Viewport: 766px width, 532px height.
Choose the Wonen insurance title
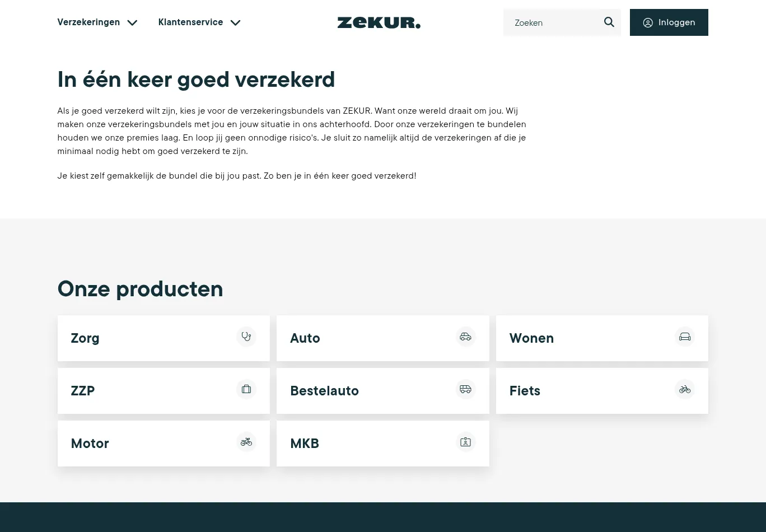[531, 338]
